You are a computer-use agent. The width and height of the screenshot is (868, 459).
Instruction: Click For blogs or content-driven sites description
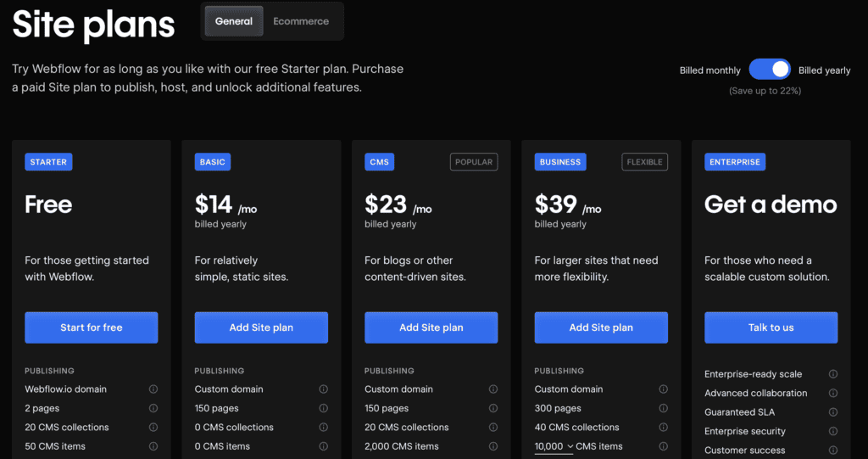pos(415,268)
